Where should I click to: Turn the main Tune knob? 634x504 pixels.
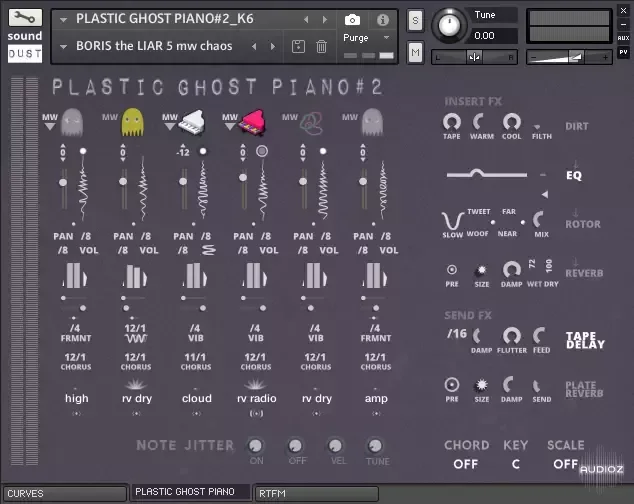pos(449,25)
